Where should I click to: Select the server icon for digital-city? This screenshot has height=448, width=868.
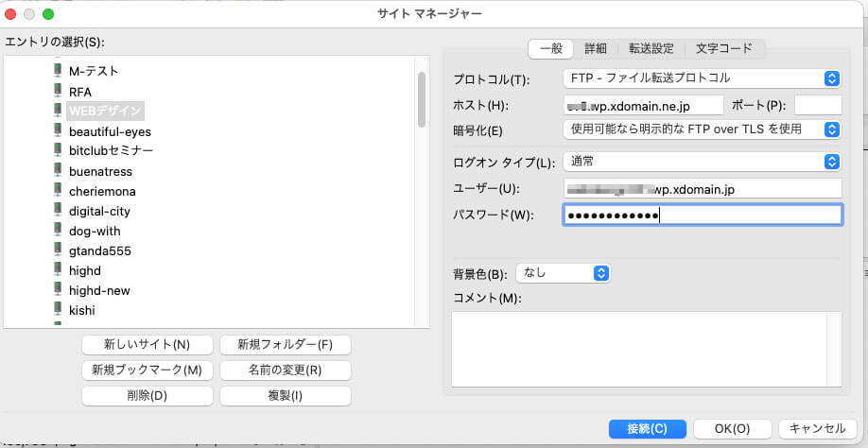58,211
